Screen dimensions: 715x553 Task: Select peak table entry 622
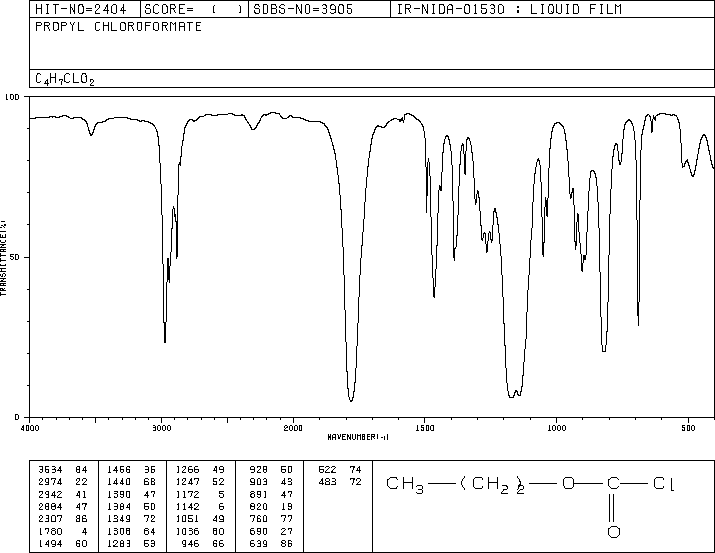pyautogui.click(x=340, y=469)
